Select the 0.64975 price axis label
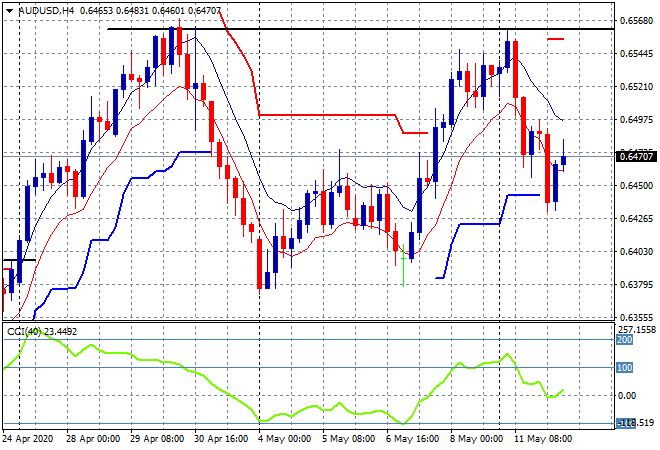 point(636,120)
